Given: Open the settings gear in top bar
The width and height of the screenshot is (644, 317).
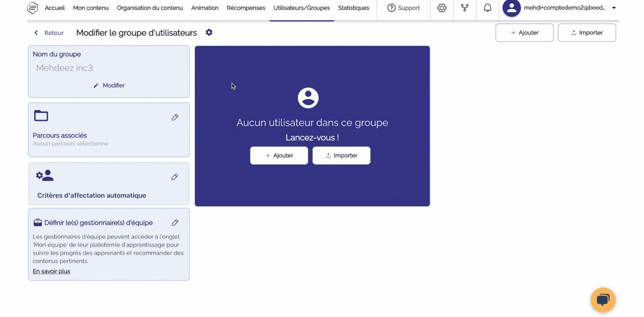Looking at the screenshot, I should (x=442, y=8).
